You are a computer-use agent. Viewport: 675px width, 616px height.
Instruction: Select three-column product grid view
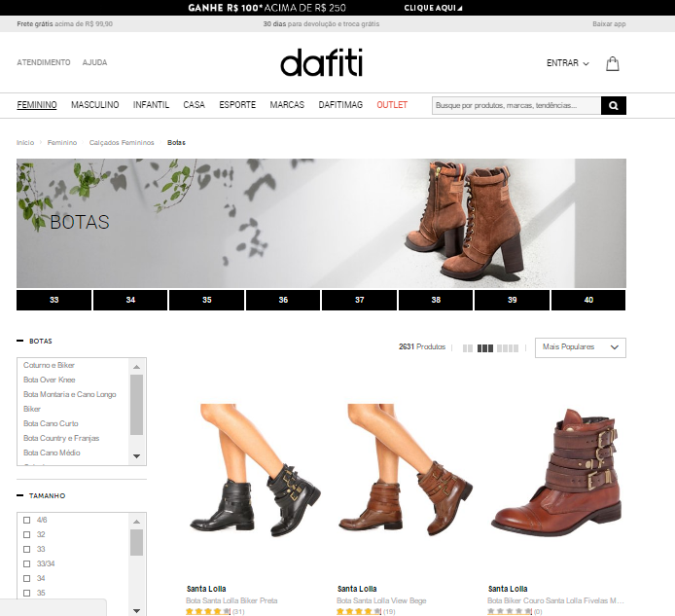point(486,347)
